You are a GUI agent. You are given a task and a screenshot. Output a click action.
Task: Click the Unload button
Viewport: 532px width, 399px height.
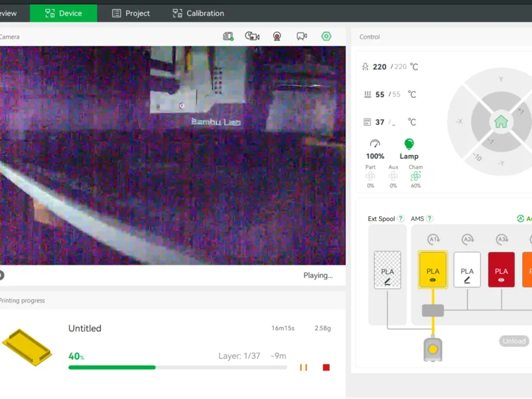click(514, 341)
